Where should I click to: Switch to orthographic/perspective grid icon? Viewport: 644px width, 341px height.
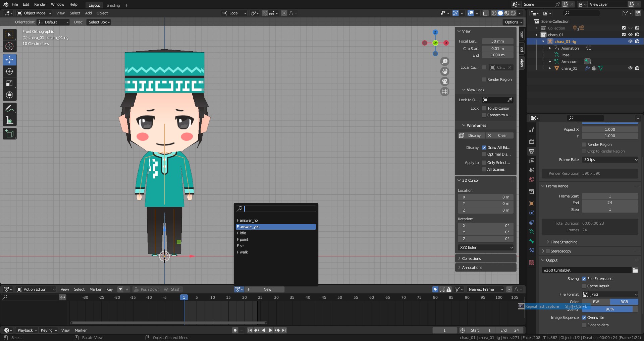coord(445,92)
